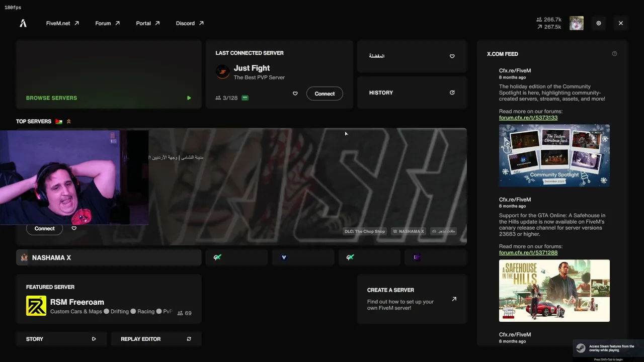Open the Discord link
The width and height of the screenshot is (644, 362).
point(190,23)
